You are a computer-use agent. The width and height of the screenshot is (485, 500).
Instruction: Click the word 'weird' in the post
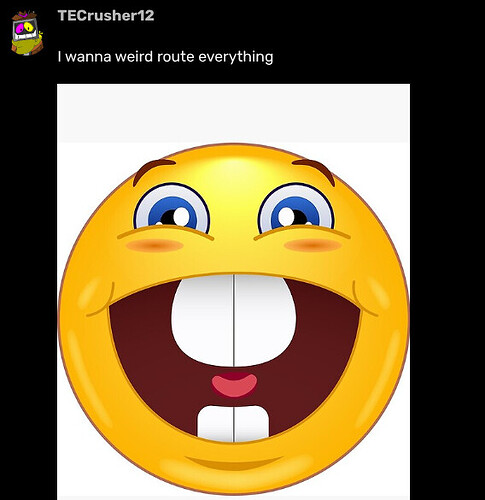click(x=134, y=57)
